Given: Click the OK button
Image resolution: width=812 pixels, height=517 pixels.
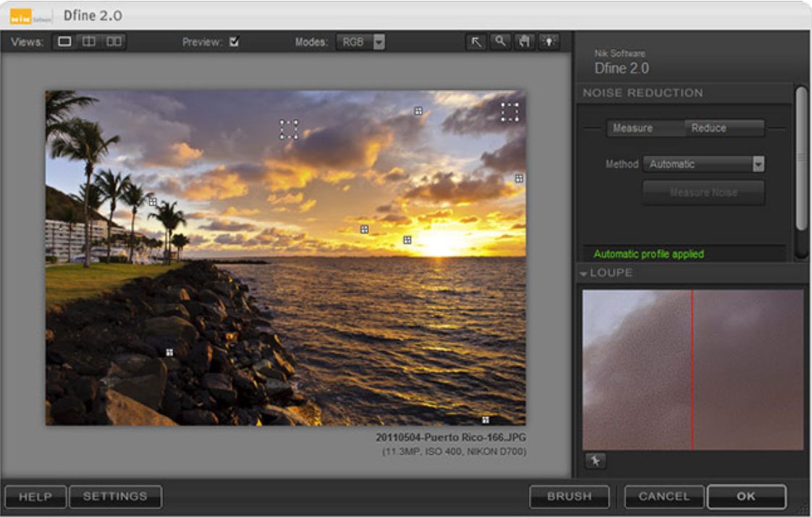Looking at the screenshot, I should [x=745, y=497].
